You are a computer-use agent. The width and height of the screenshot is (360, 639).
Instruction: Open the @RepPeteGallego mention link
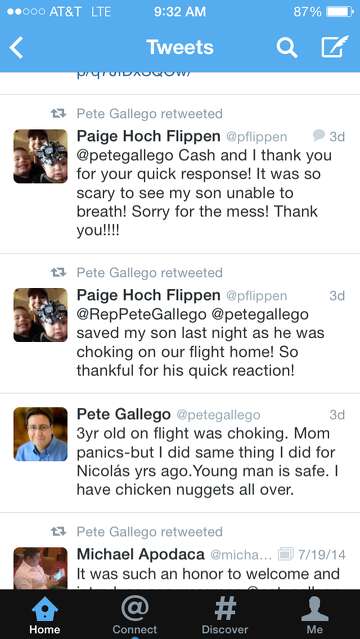point(141,315)
